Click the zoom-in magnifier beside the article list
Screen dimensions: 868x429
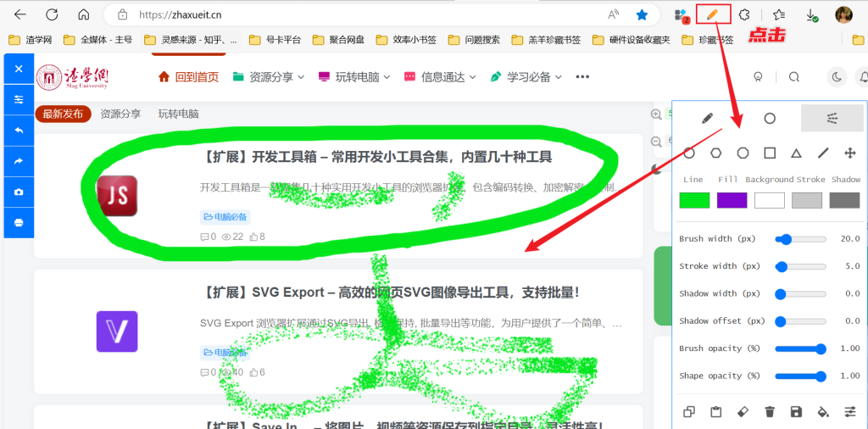point(657,114)
